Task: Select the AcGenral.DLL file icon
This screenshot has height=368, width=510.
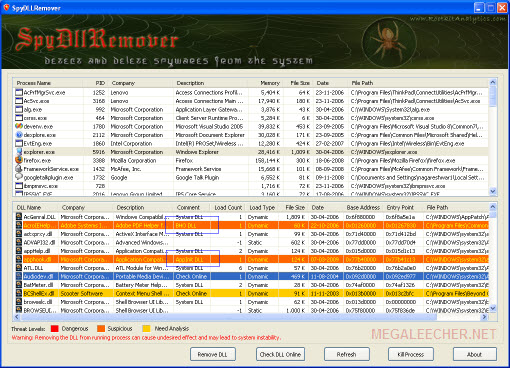Action: pyautogui.click(x=19, y=217)
